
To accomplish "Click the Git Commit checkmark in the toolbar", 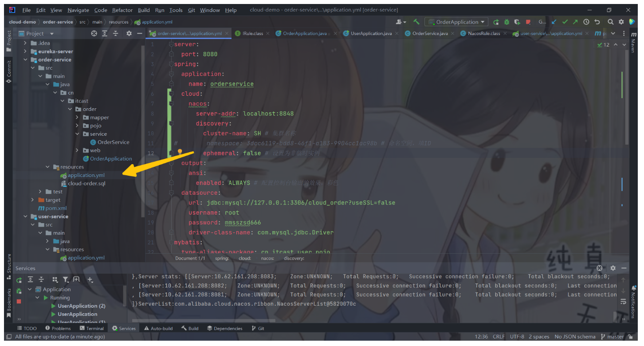I will pos(565,22).
